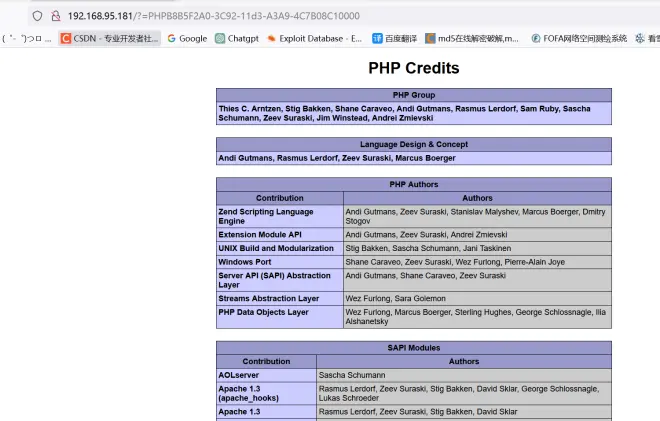Click the SAPI Modules table header

click(413, 347)
